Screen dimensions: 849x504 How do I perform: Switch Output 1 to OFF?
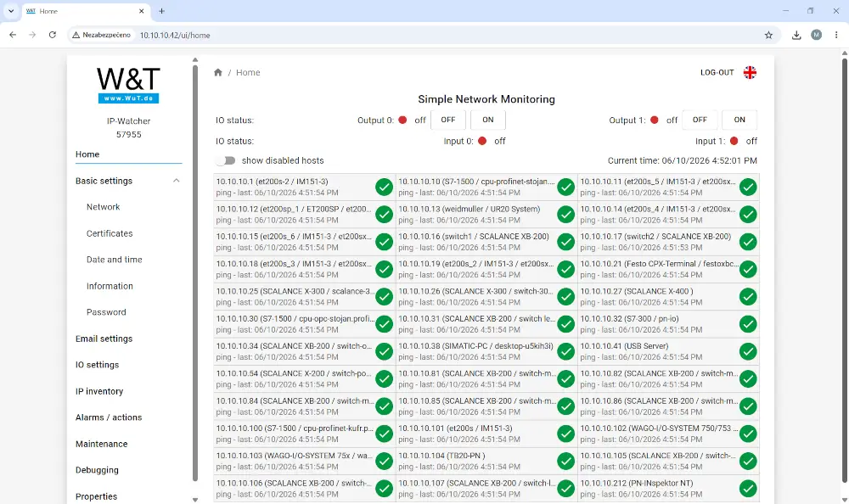pyautogui.click(x=700, y=120)
